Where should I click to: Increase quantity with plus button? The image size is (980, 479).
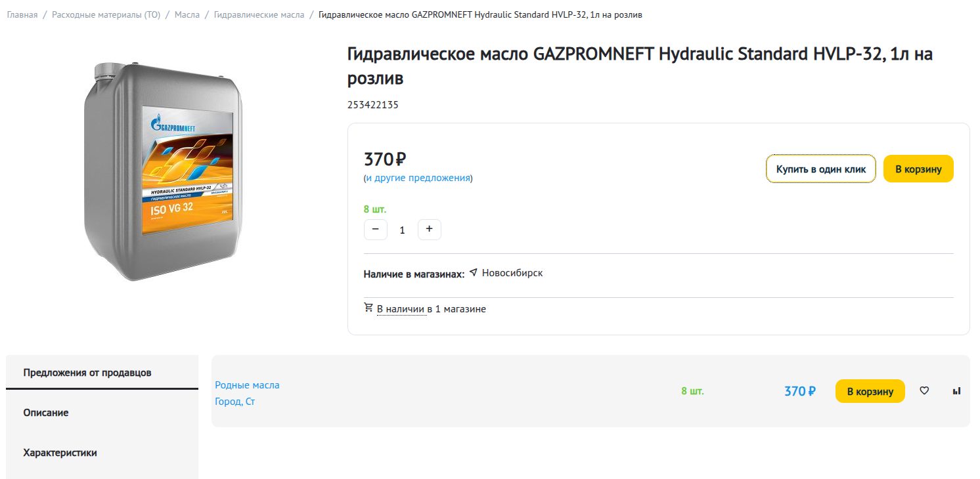tap(430, 230)
